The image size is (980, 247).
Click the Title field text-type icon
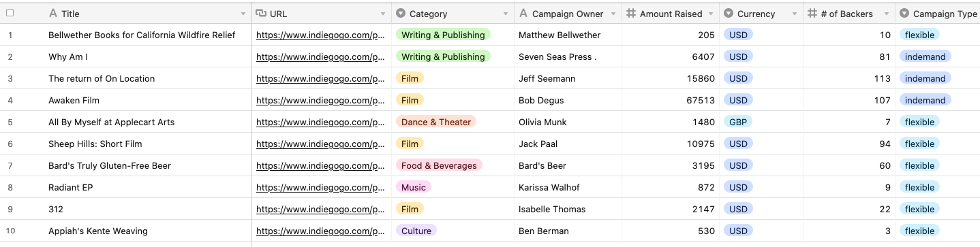pos(53,14)
